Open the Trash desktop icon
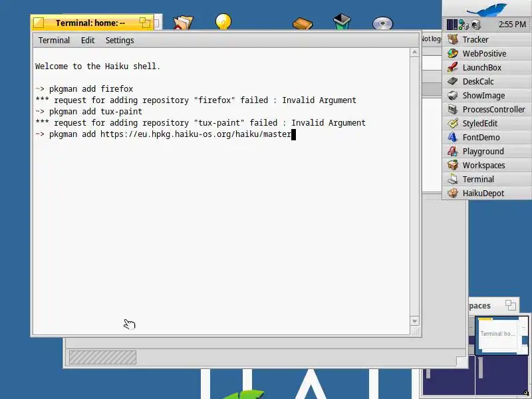This screenshot has width=532, height=399. pos(342,21)
